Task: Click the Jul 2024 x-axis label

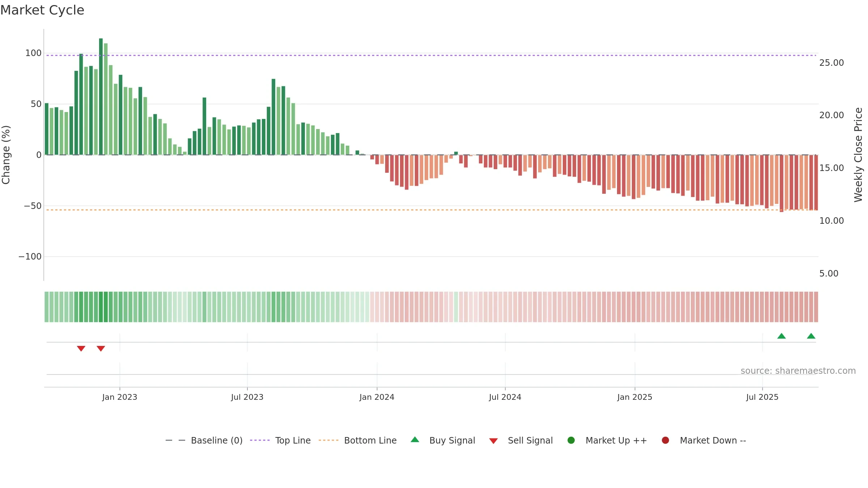Action: click(x=505, y=397)
